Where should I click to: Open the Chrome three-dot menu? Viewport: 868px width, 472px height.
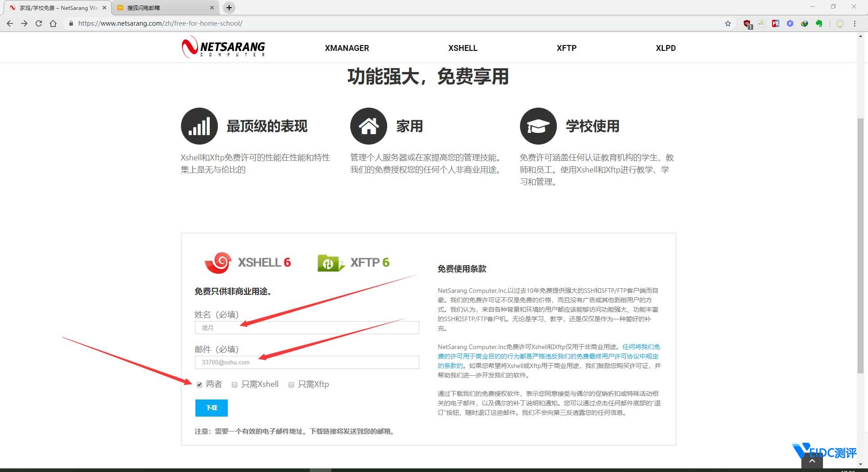coord(855,23)
